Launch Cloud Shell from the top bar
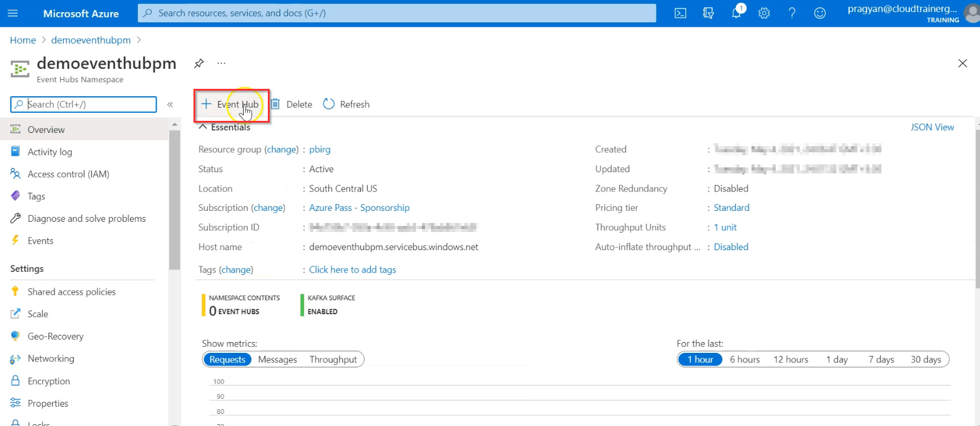 (680, 13)
